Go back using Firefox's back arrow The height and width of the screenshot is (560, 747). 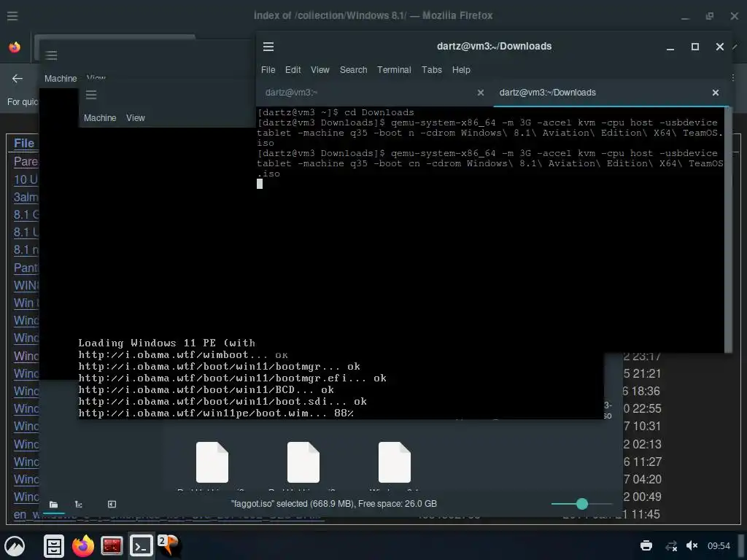click(x=18, y=79)
